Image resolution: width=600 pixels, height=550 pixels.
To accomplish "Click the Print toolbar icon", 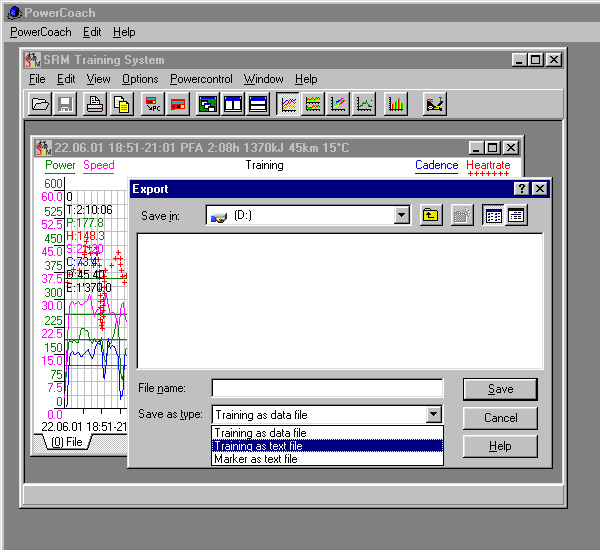I will (95, 104).
